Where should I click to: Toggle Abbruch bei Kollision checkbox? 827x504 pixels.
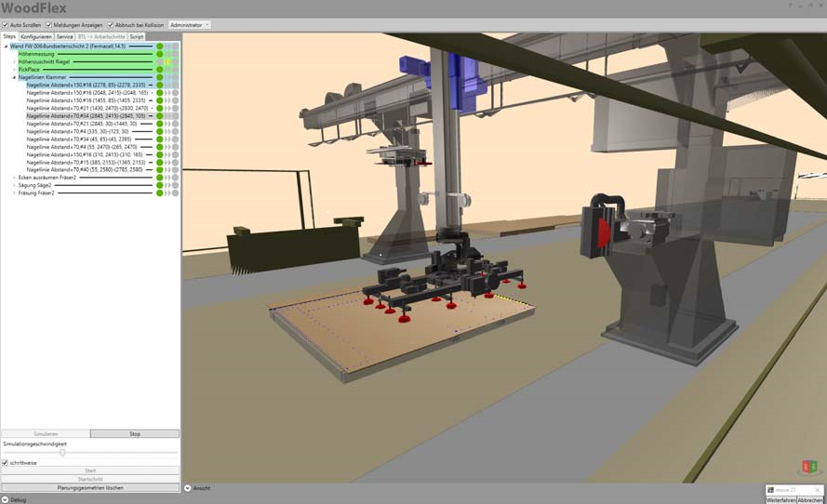pyautogui.click(x=110, y=25)
